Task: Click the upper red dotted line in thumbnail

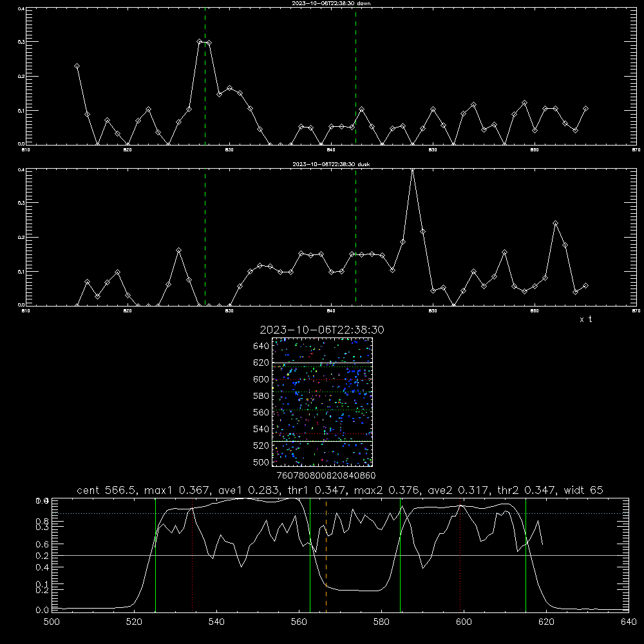Action: tap(323, 379)
